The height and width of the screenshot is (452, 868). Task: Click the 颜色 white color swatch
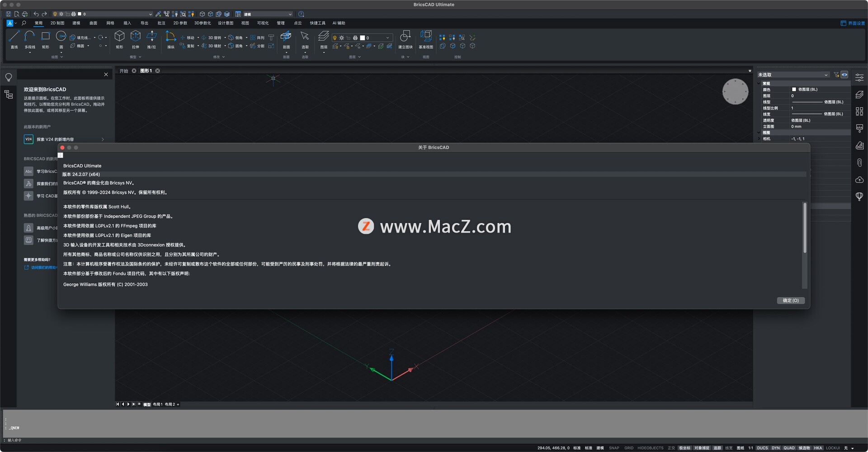click(x=794, y=90)
